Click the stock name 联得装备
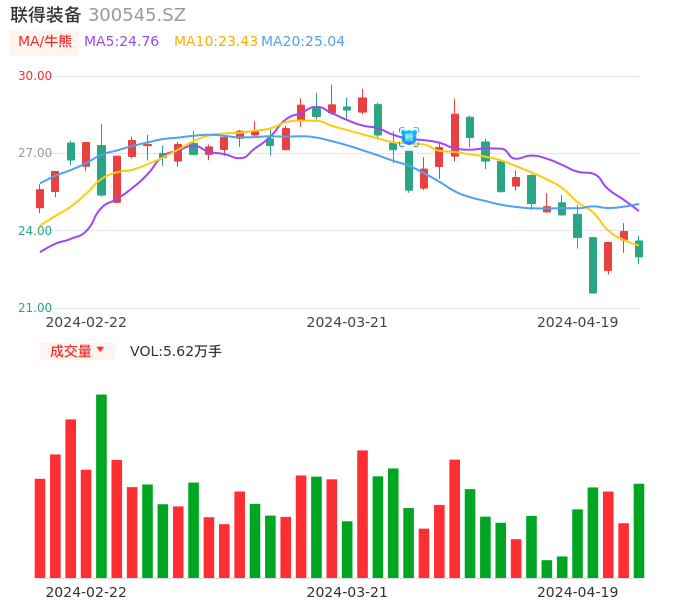The height and width of the screenshot is (606, 686). pyautogui.click(x=46, y=15)
